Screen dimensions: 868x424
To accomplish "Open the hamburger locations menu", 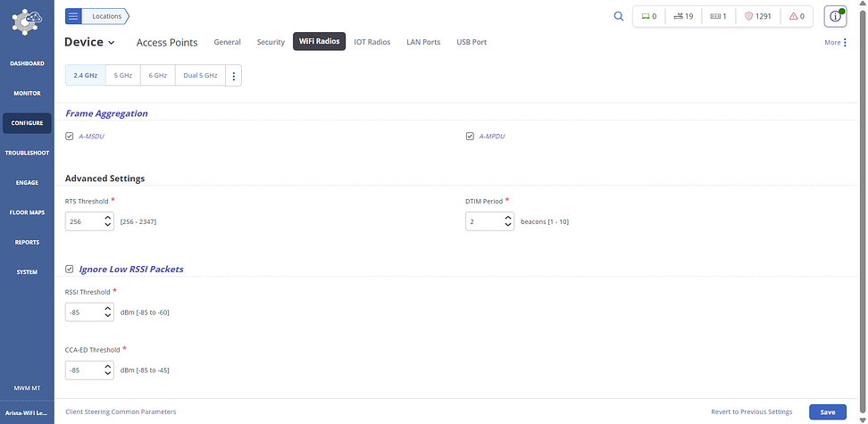I will [73, 16].
